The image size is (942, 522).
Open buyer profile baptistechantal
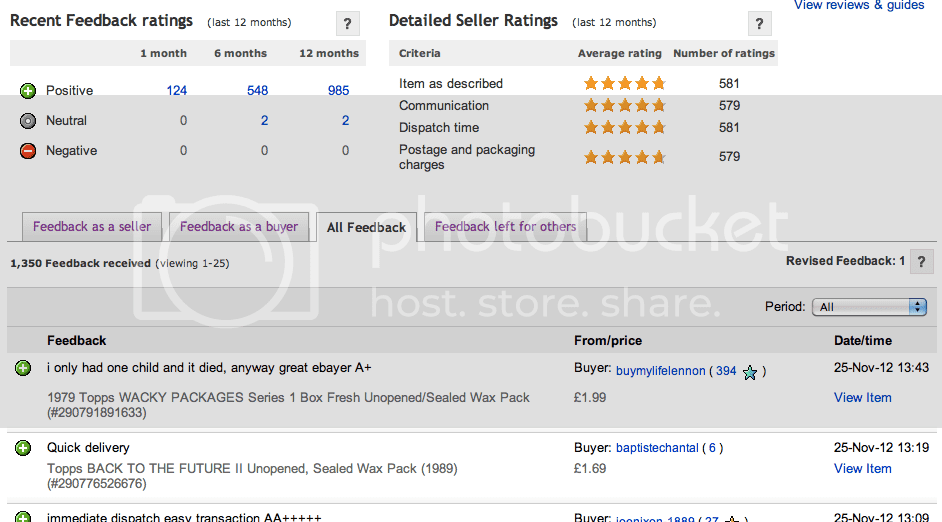[656, 448]
